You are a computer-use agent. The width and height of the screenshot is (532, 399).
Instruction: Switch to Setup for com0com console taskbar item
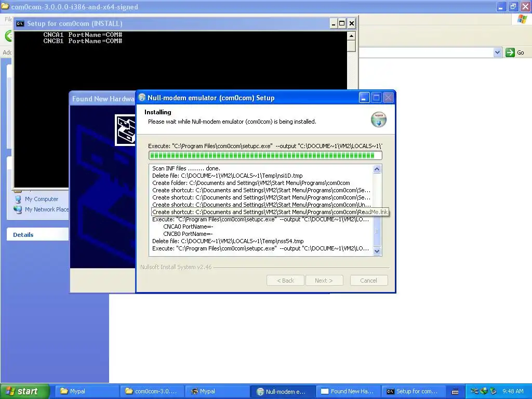(414, 391)
